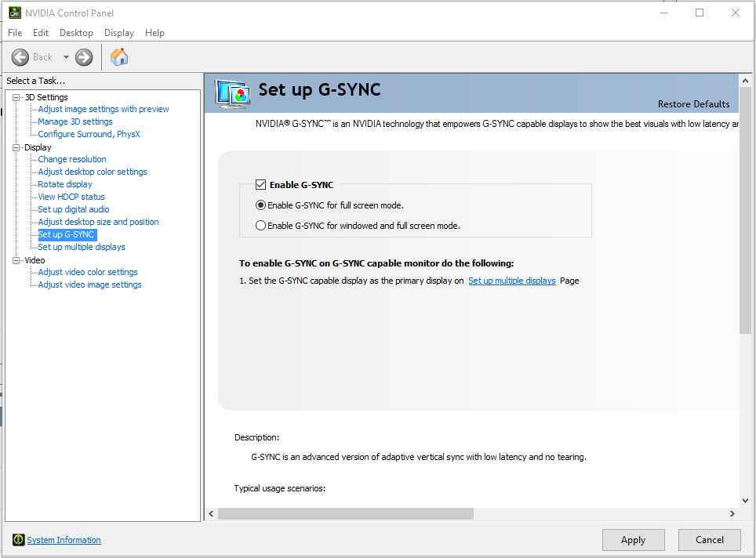
Task: Click the Set up G-SYNC header icon
Action: (x=233, y=93)
